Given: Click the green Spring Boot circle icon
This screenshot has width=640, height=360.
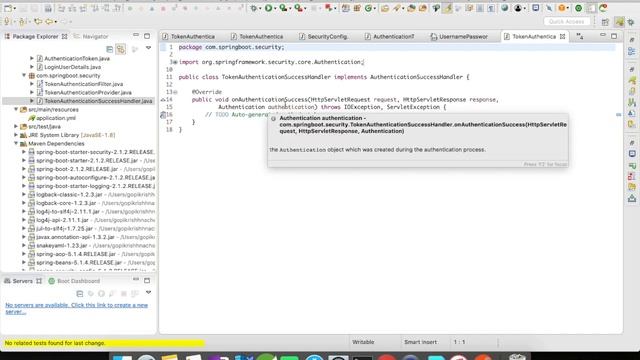Looking at the screenshot, I should point(578,8).
